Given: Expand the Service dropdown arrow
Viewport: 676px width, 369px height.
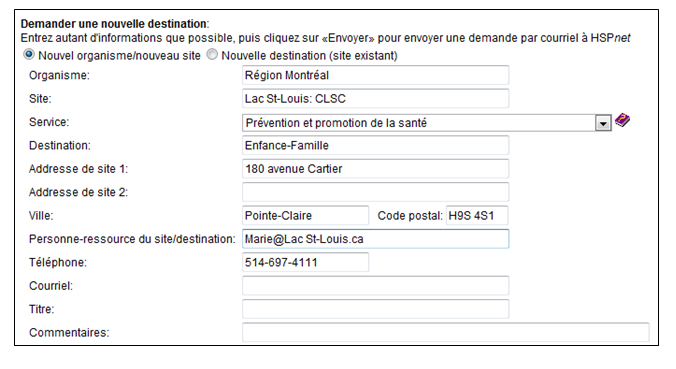Looking at the screenshot, I should [603, 123].
